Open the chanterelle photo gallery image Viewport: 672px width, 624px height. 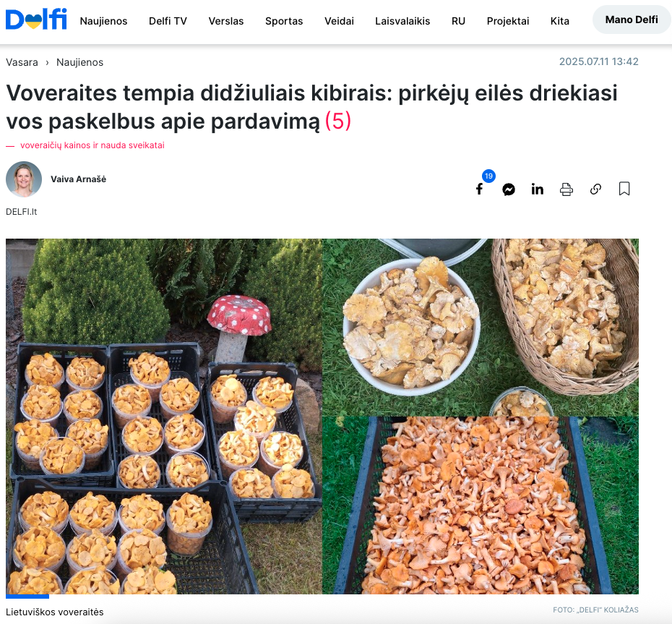coord(322,416)
